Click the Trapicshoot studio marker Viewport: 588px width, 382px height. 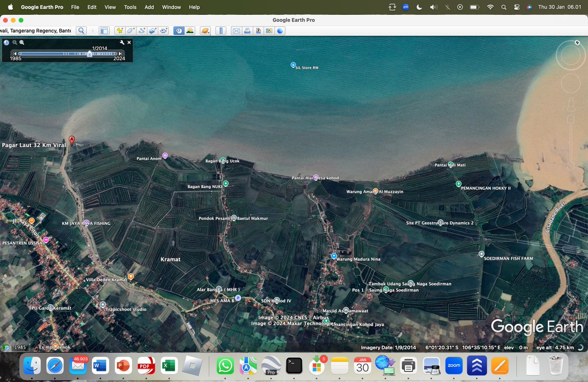(x=102, y=305)
